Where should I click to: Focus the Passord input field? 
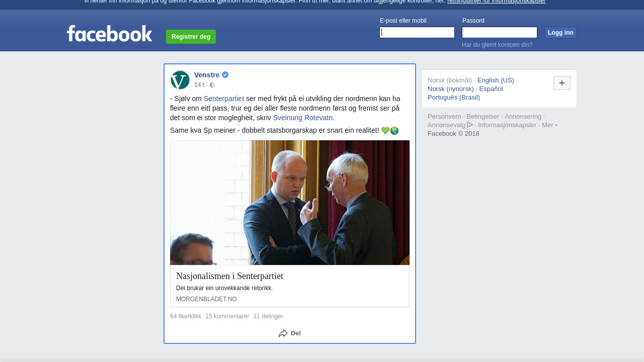coord(500,33)
